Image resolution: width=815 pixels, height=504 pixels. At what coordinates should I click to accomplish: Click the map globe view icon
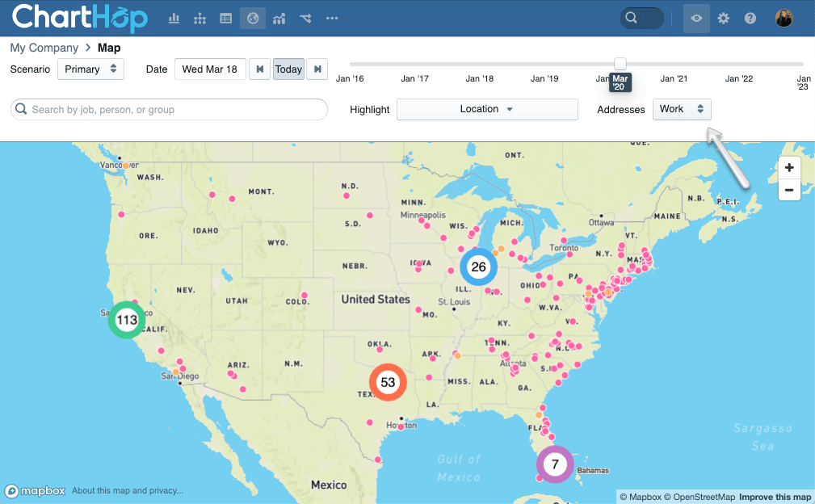pyautogui.click(x=252, y=17)
